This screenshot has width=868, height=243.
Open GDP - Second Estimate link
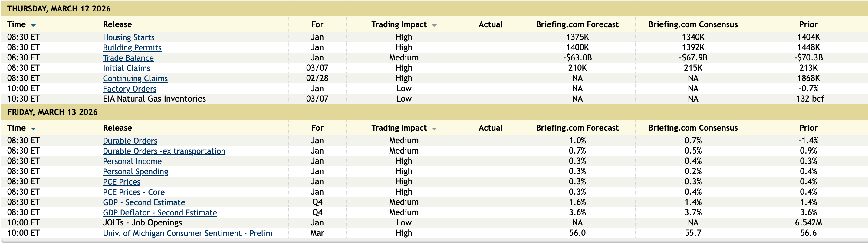144,202
